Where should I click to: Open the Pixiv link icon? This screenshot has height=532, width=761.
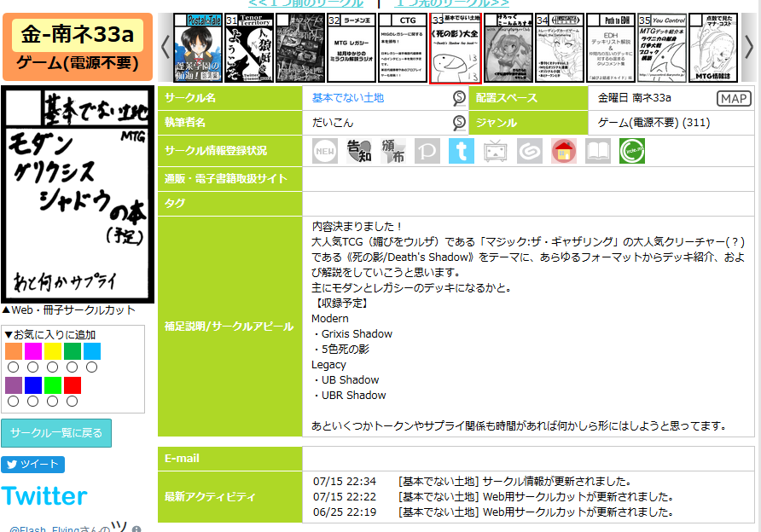coord(427,151)
